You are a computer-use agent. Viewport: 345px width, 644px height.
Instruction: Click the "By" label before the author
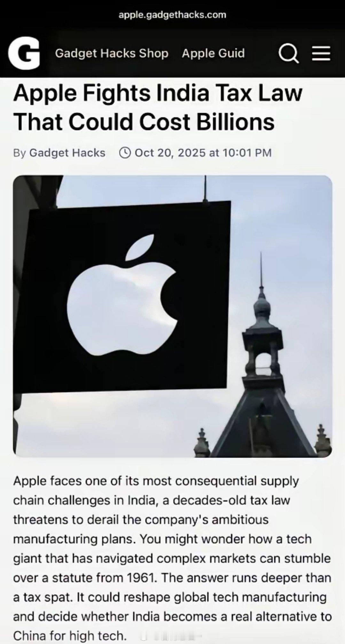19,153
